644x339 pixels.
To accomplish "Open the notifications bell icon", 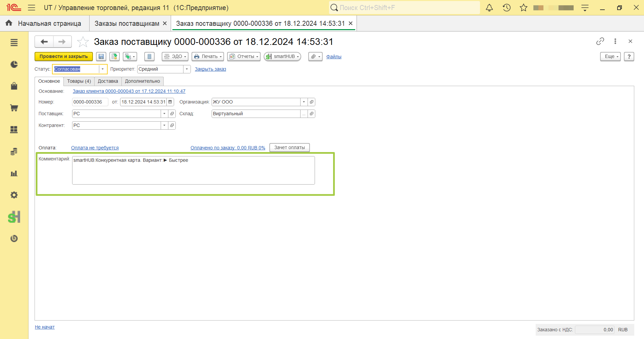I will 489,8.
